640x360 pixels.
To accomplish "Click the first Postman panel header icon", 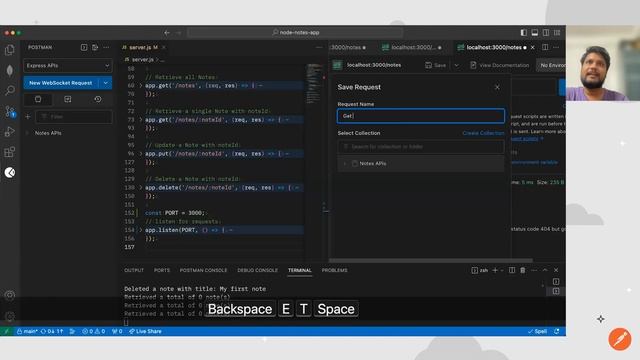I will click(84, 47).
